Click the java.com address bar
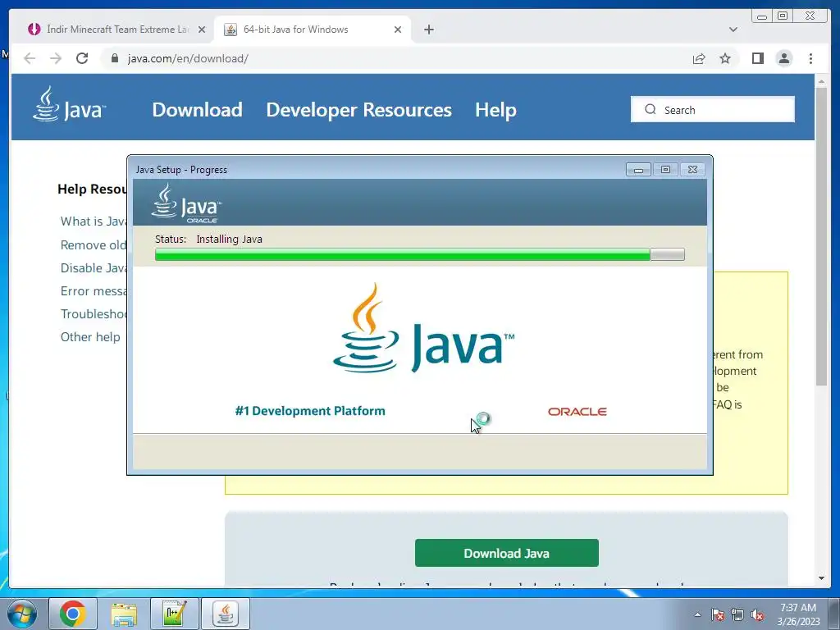 click(x=394, y=58)
